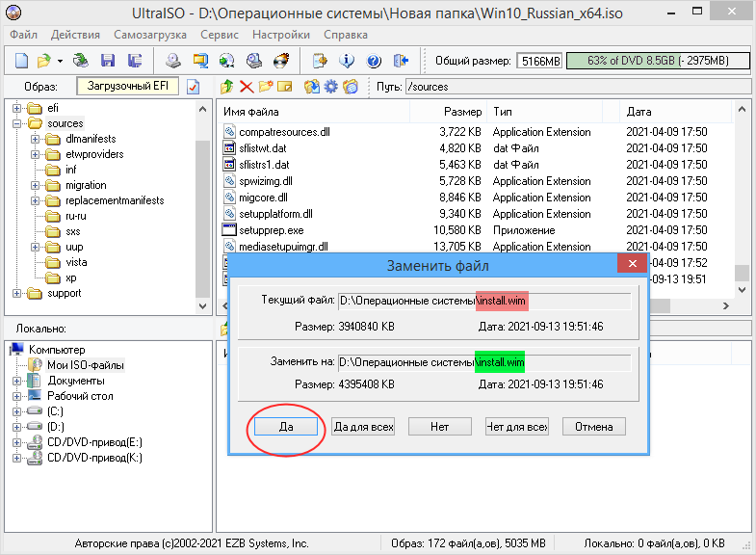This screenshot has height=555, width=756.
Task: Click the Extract files icon
Action: coord(312,87)
